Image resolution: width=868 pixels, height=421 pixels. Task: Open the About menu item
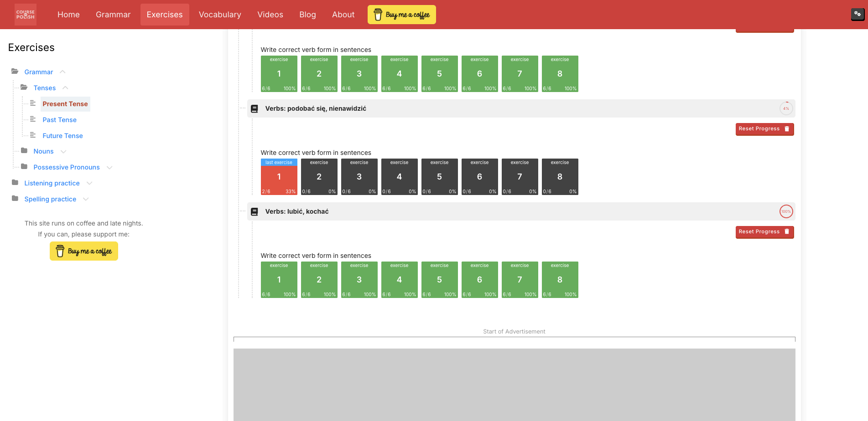(x=343, y=15)
